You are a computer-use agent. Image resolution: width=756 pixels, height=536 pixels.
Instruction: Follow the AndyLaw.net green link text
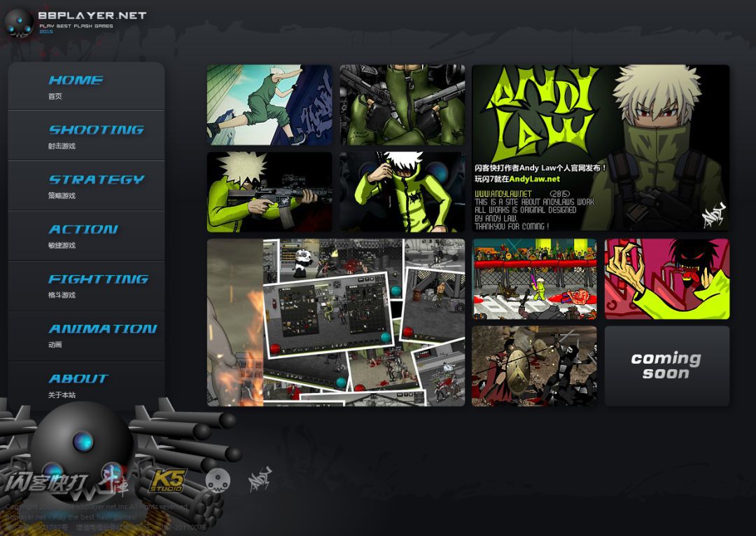coord(534,179)
